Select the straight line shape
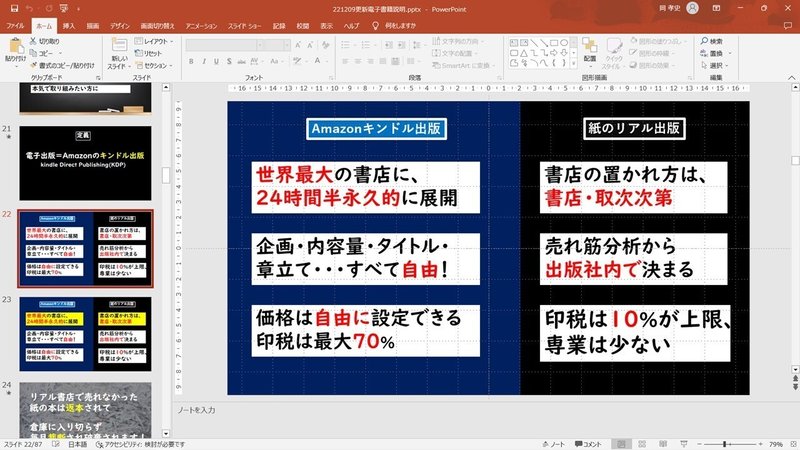Screen dimensions: 800x450 coord(534,43)
